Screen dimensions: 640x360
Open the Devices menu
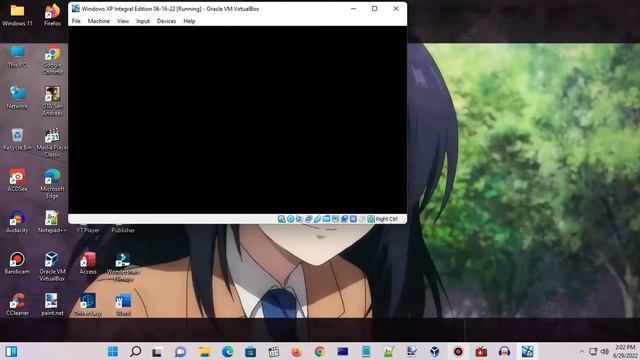(166, 21)
